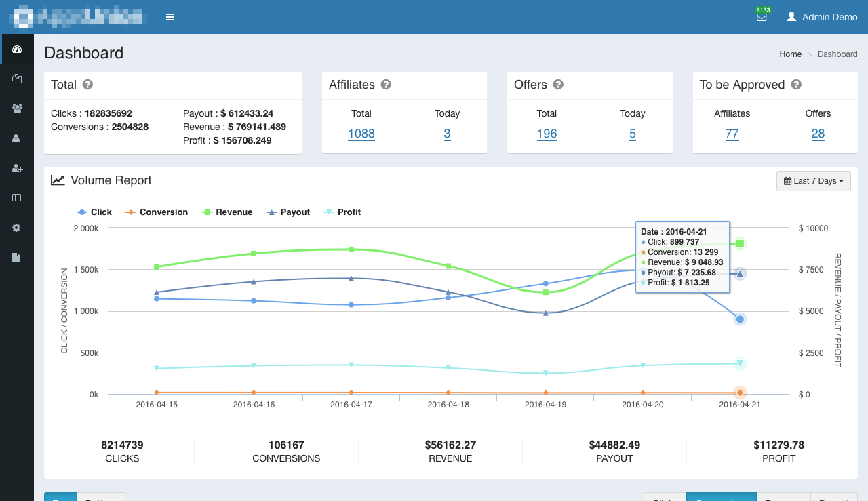Open the users group sidebar icon
The width and height of the screenshot is (868, 501).
[17, 108]
